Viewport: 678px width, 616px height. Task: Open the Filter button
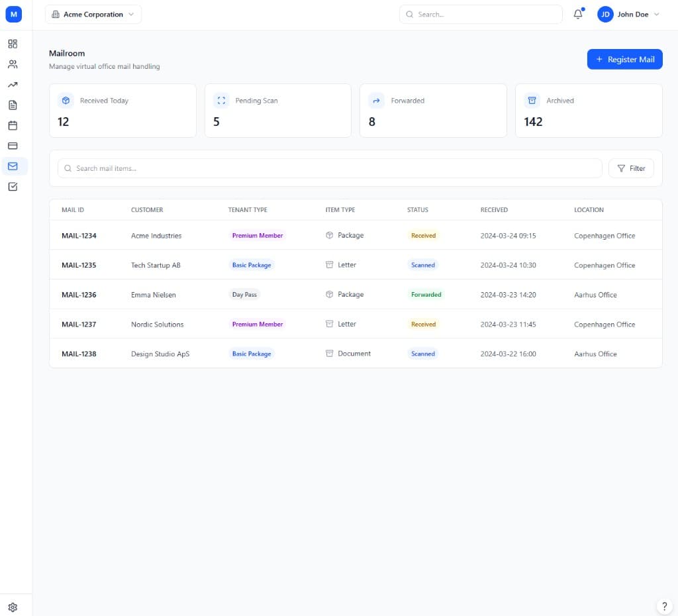[631, 168]
